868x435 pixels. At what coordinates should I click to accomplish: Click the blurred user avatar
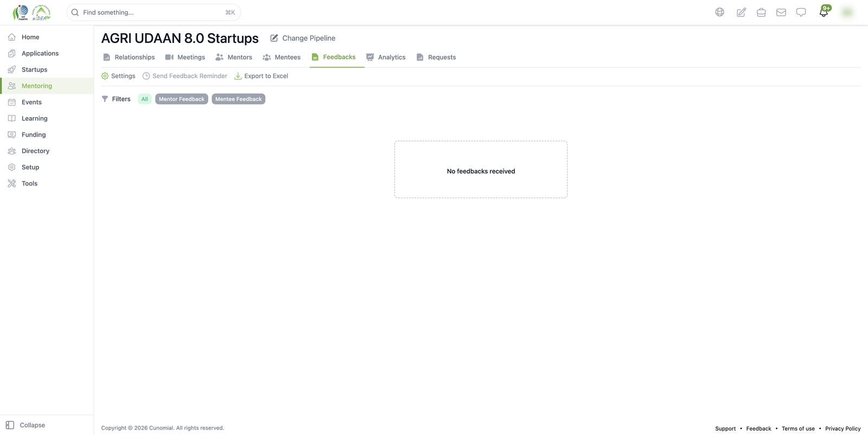(x=847, y=12)
